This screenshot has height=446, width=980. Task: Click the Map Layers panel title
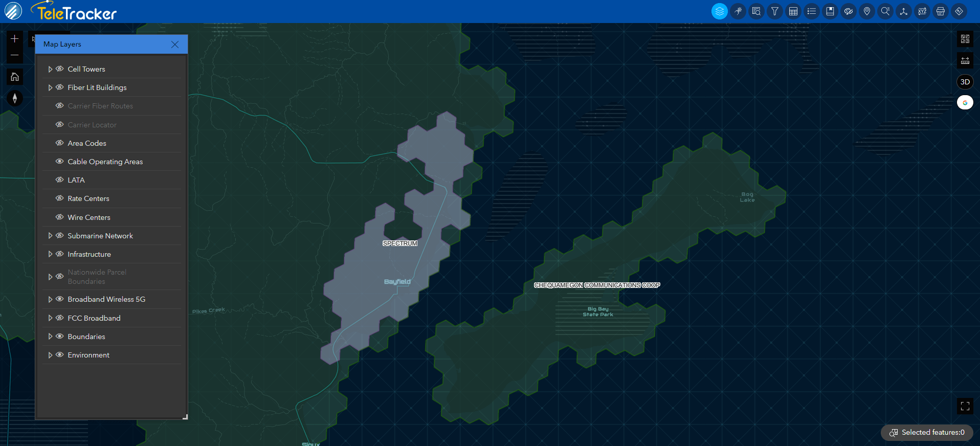coord(62,44)
